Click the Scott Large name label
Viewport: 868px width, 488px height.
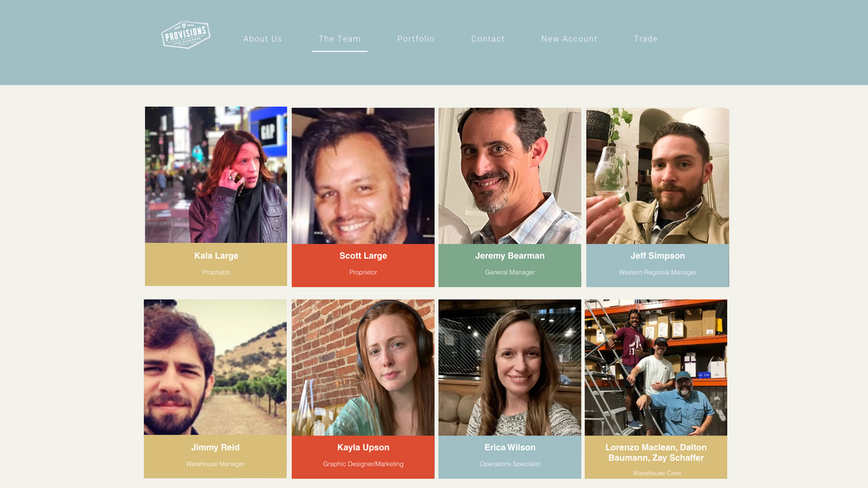pyautogui.click(x=363, y=256)
